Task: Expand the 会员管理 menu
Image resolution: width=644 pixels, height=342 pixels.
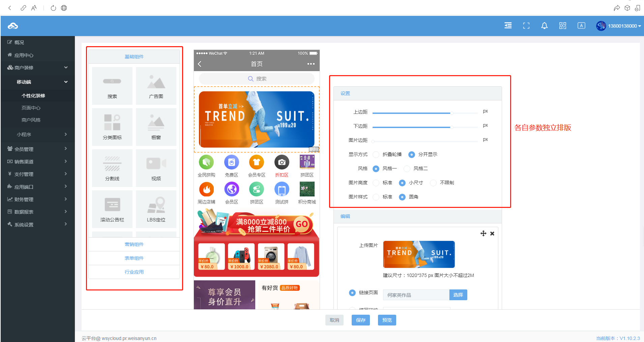Action: click(x=37, y=149)
